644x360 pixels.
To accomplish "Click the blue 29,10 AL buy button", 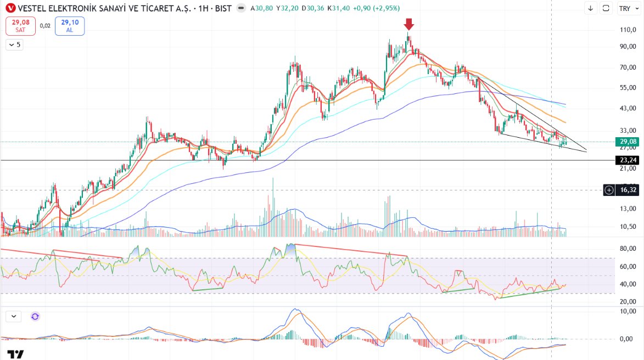I will click(x=70, y=26).
